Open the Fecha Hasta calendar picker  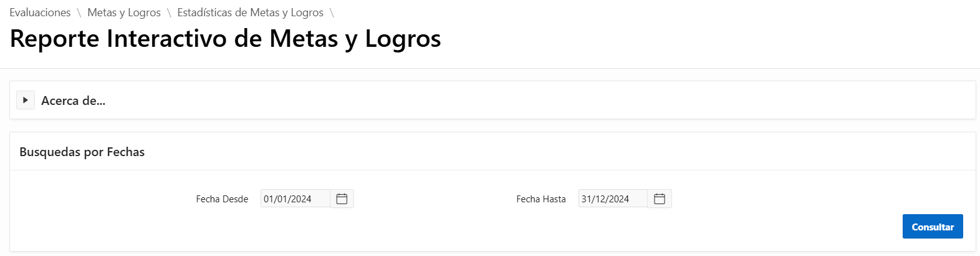[x=660, y=199]
